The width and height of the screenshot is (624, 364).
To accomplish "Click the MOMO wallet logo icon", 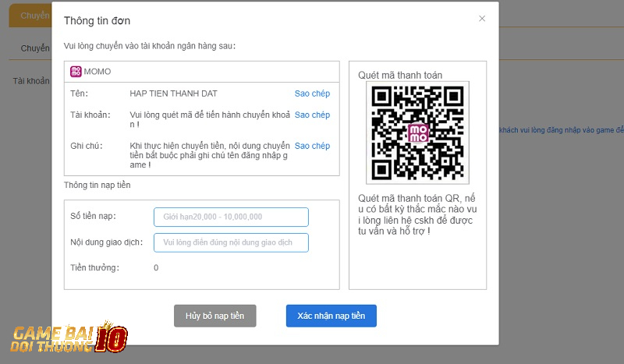I will 76,72.
